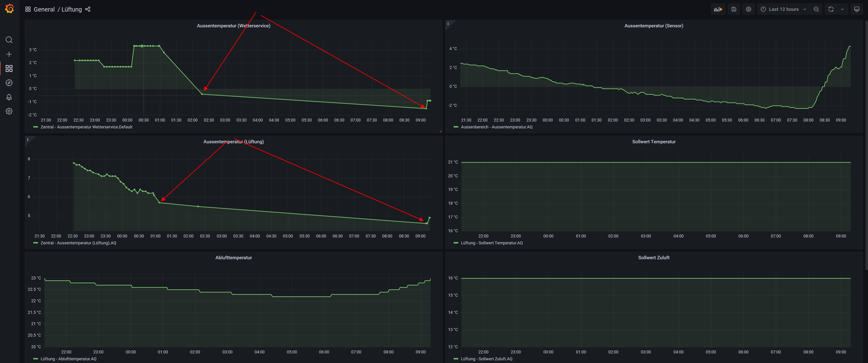This screenshot has height=363, width=868.
Task: Toggle legend series Lüftung - Sollwert Temperatur.AQ
Action: pyautogui.click(x=492, y=243)
